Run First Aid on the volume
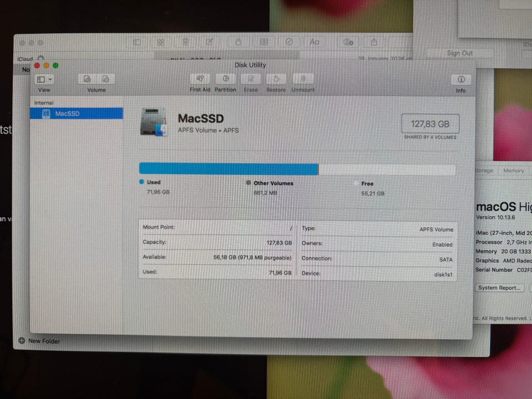 [x=200, y=79]
